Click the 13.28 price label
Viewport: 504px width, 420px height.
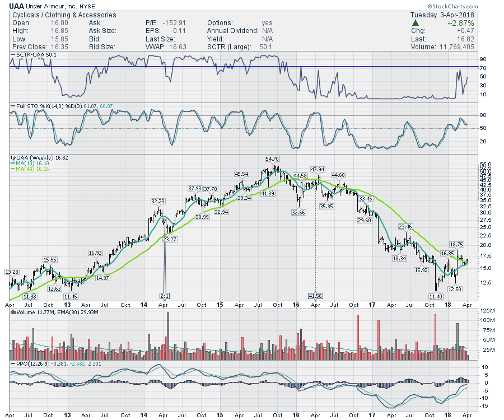pos(12,272)
